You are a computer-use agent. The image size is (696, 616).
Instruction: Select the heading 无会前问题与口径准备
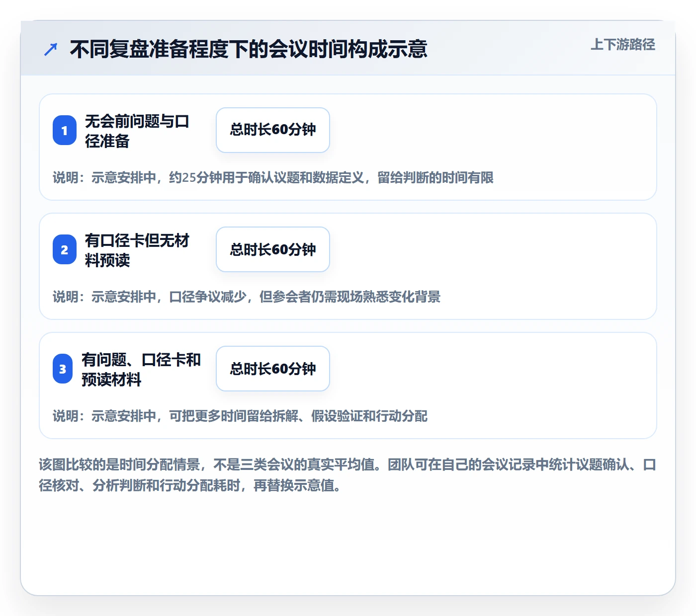[137, 131]
